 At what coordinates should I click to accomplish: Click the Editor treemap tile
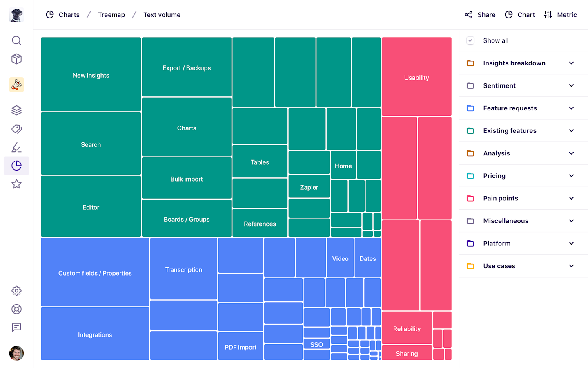pos(91,206)
